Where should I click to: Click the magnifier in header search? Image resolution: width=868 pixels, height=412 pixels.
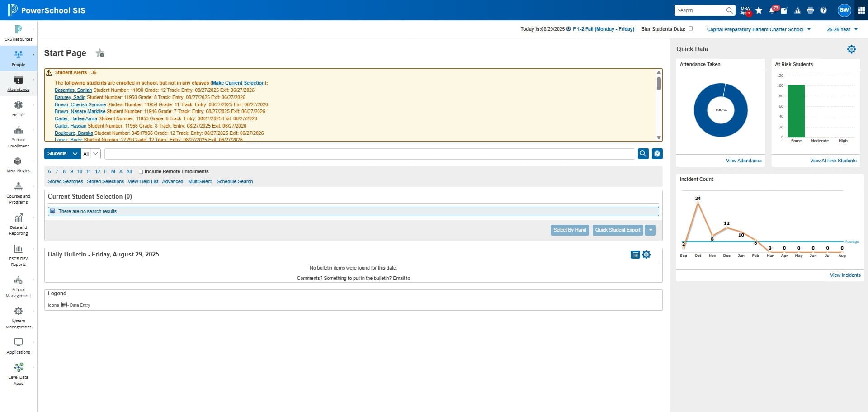tap(729, 10)
